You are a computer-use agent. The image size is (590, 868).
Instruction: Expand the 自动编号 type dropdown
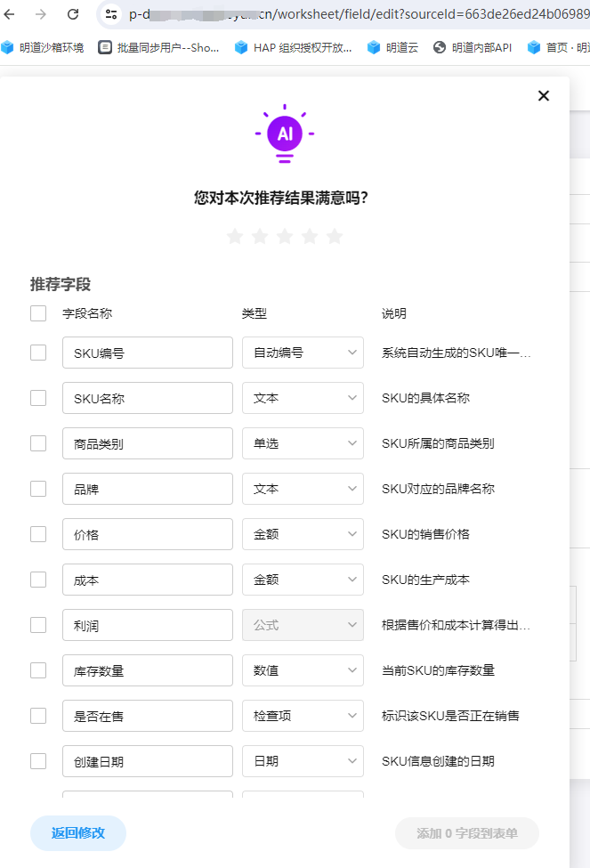303,353
